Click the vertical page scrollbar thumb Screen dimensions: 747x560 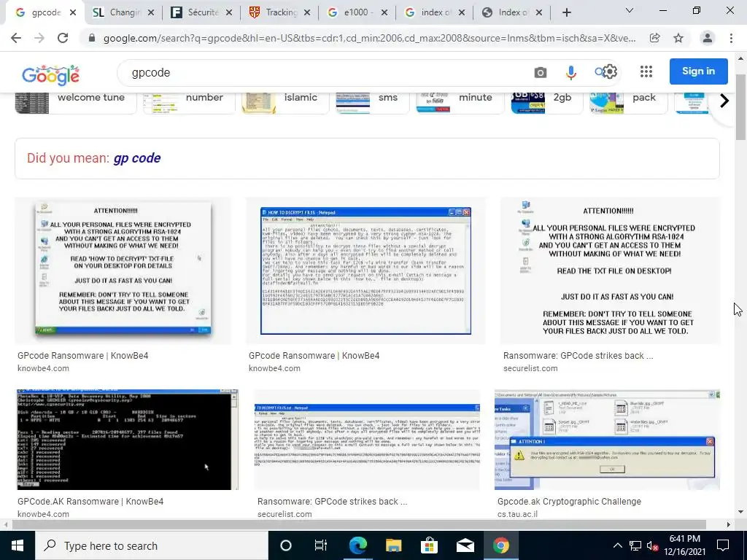[740, 107]
